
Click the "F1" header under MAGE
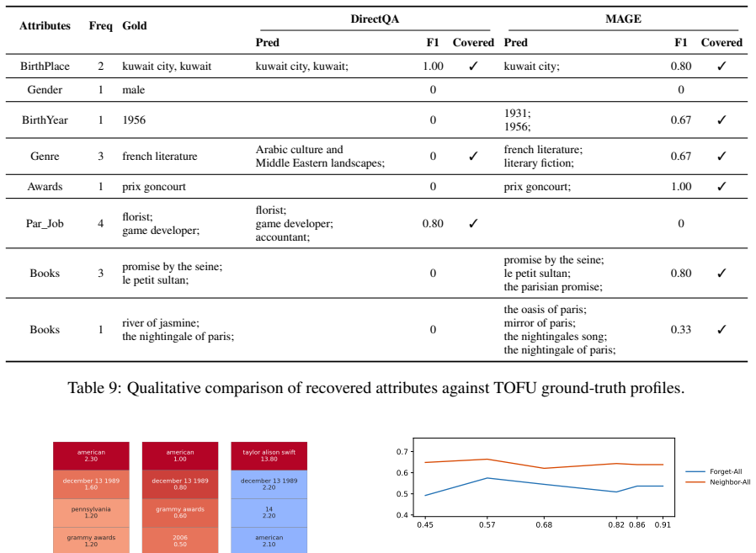click(x=681, y=43)
